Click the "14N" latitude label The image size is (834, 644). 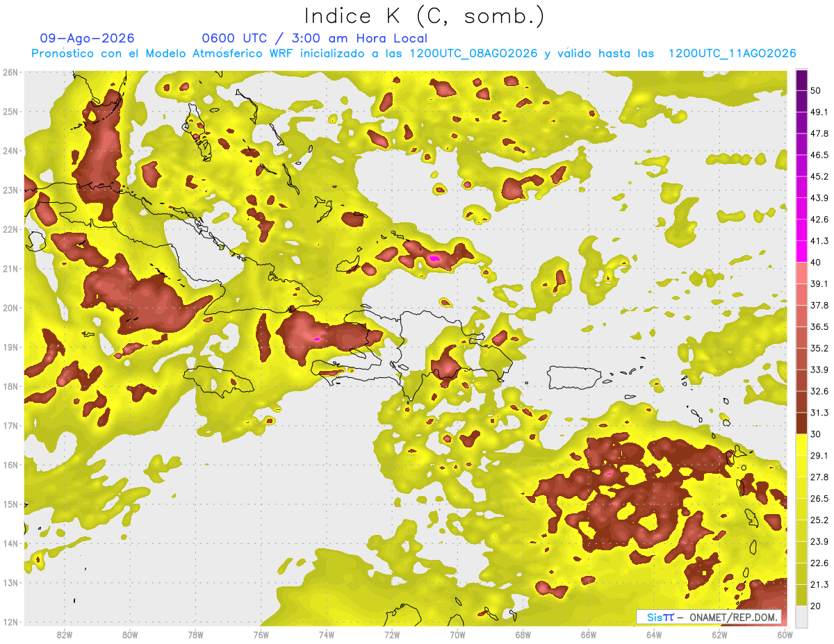[10, 543]
